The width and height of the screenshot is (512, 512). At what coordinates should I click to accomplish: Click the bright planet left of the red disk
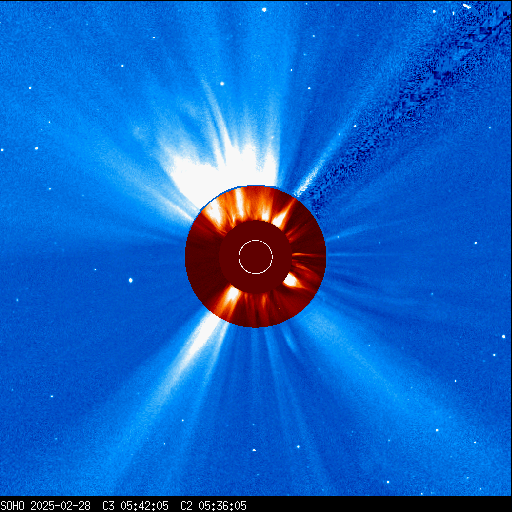coord(131,280)
